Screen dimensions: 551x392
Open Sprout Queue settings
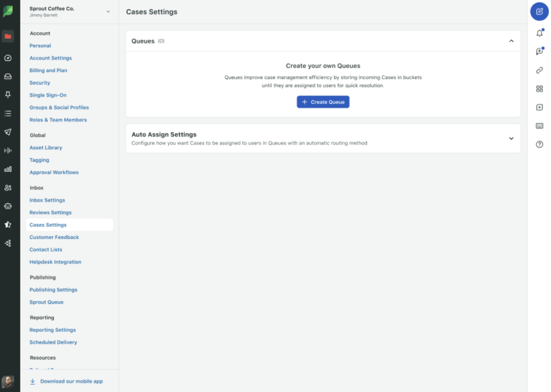[x=46, y=302]
